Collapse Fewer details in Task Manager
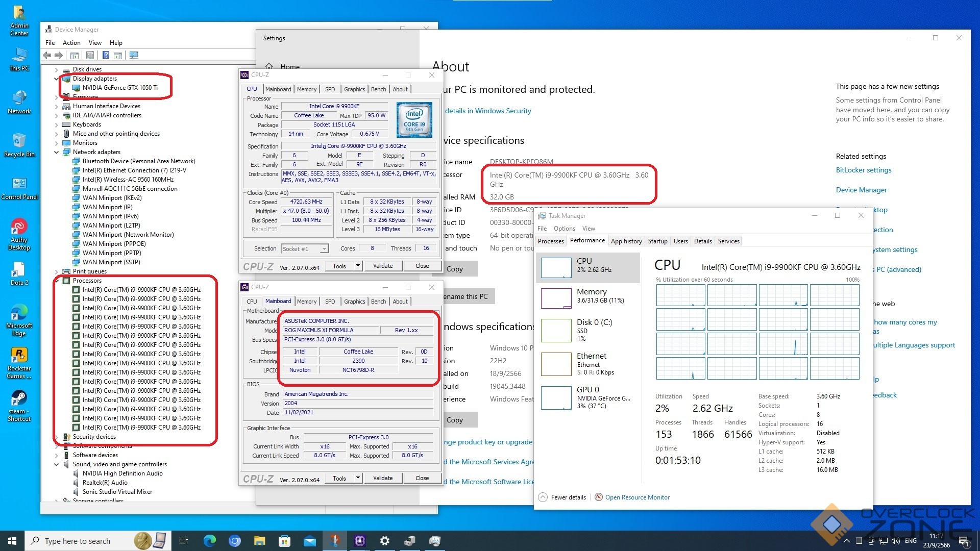980x551 pixels. pos(543,497)
